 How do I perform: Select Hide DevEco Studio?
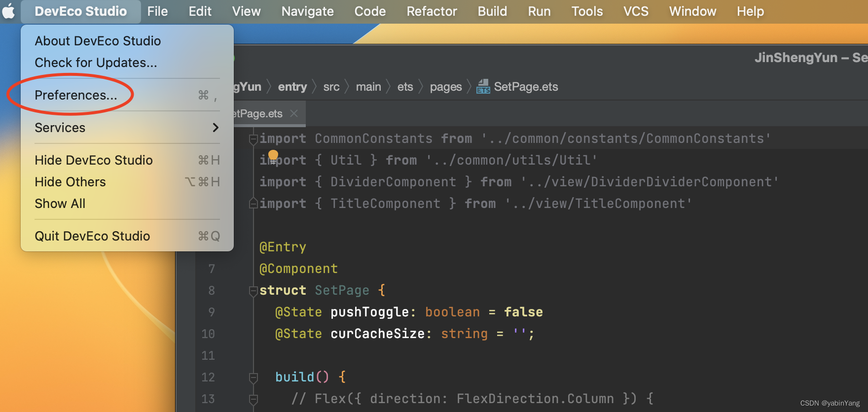pyautogui.click(x=127, y=160)
